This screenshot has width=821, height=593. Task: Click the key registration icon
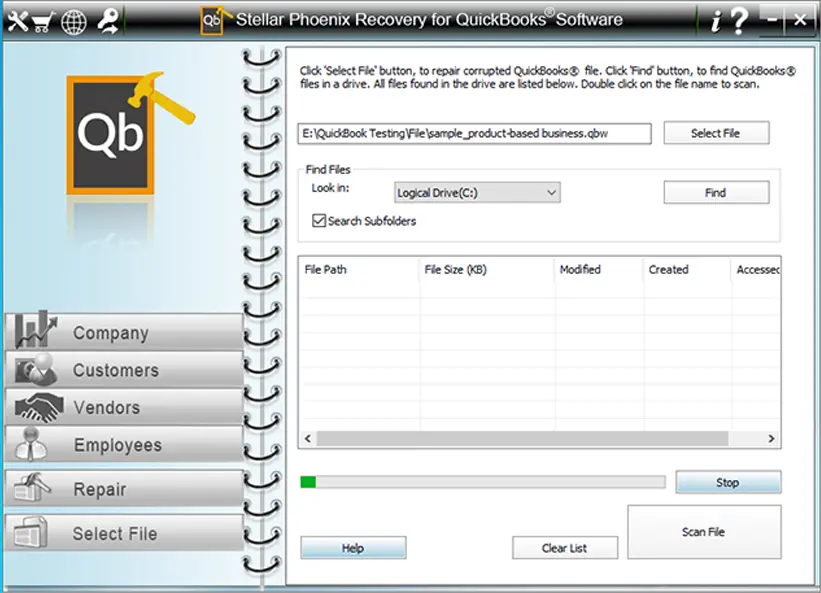(108, 21)
